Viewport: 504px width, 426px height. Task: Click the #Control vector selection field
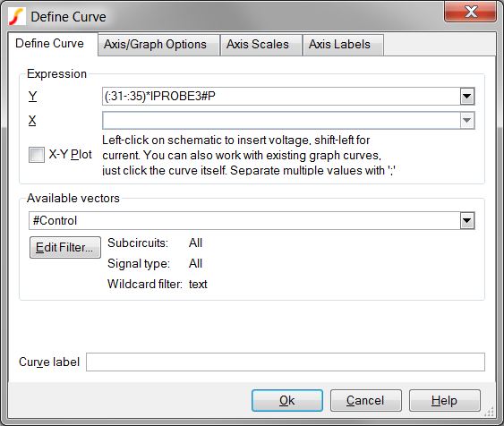click(244, 221)
